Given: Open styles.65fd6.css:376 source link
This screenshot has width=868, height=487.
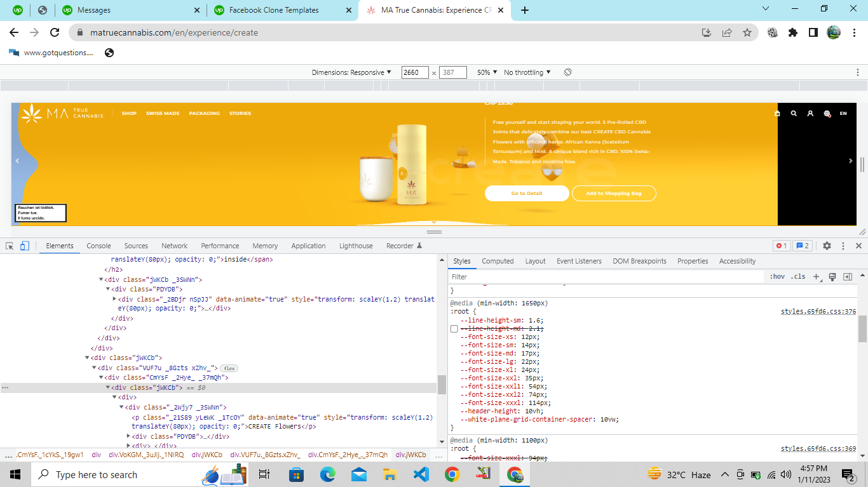Looking at the screenshot, I should click(x=818, y=312).
